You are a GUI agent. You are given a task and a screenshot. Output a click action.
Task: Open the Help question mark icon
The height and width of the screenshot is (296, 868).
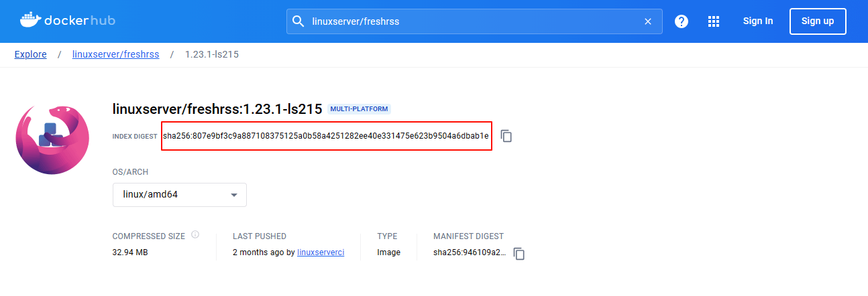682,21
